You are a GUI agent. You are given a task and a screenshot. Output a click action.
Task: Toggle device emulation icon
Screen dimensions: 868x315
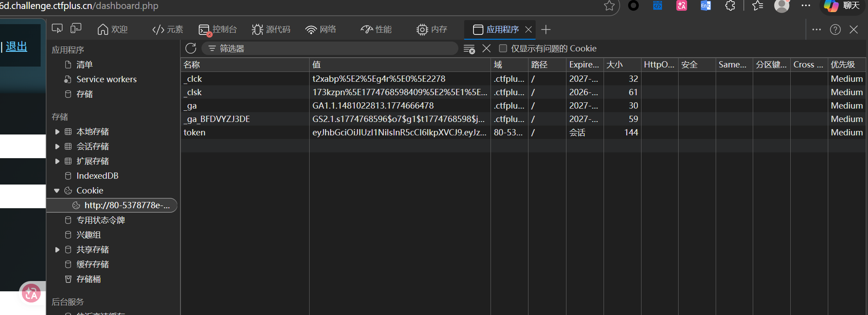tap(76, 29)
